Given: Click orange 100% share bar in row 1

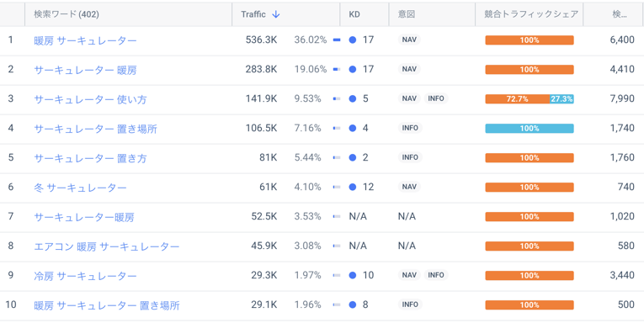Looking at the screenshot, I should pos(530,40).
